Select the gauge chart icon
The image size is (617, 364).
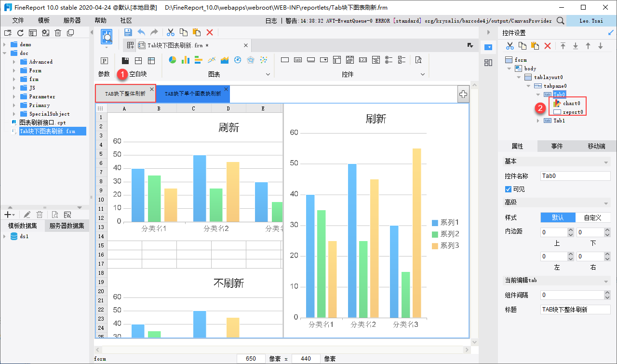[237, 60]
